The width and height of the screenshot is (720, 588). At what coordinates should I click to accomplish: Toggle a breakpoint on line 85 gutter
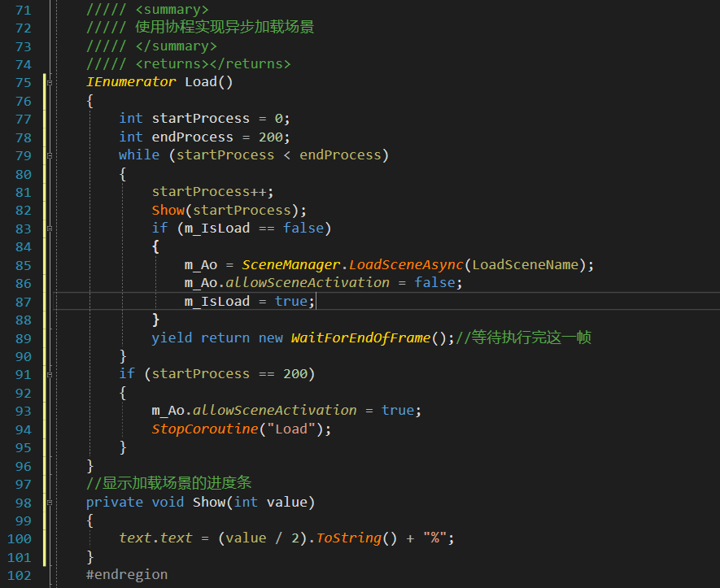pyautogui.click(x=8, y=264)
